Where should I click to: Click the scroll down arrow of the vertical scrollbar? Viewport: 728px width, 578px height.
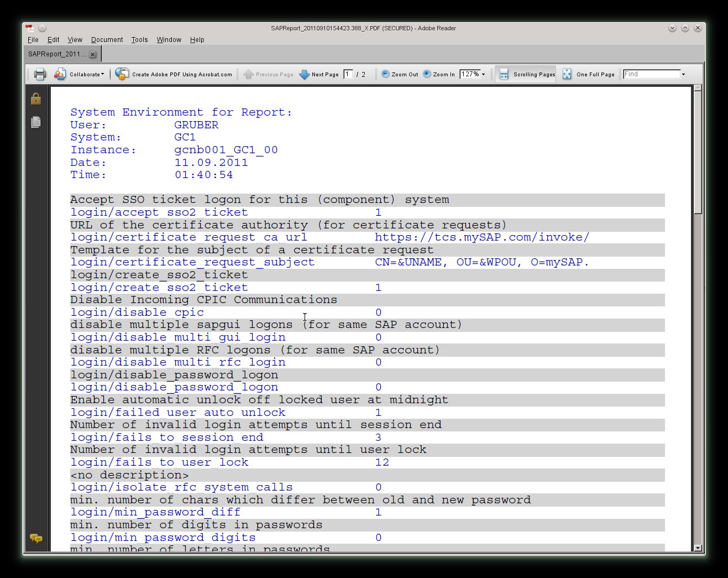coord(698,548)
